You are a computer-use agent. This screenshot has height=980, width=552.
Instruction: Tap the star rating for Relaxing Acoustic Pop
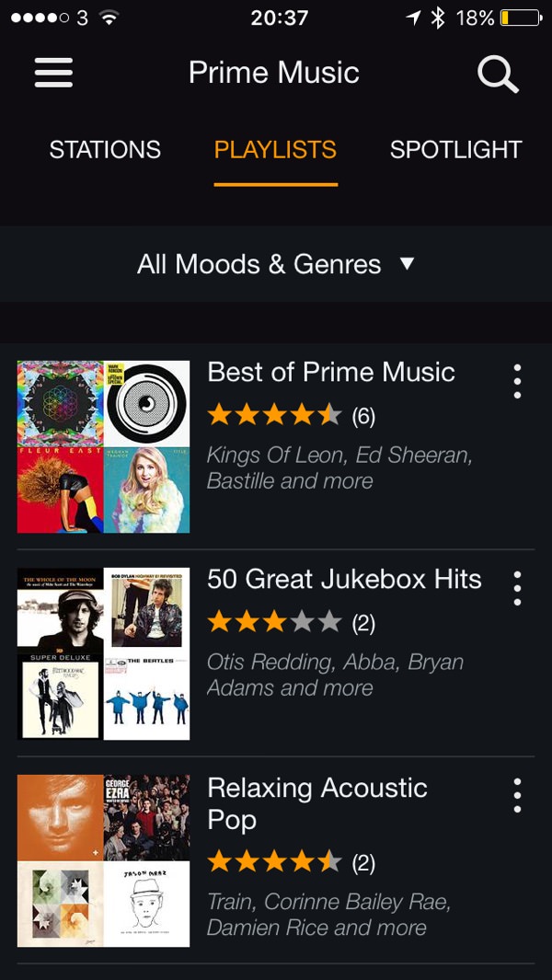pos(273,863)
